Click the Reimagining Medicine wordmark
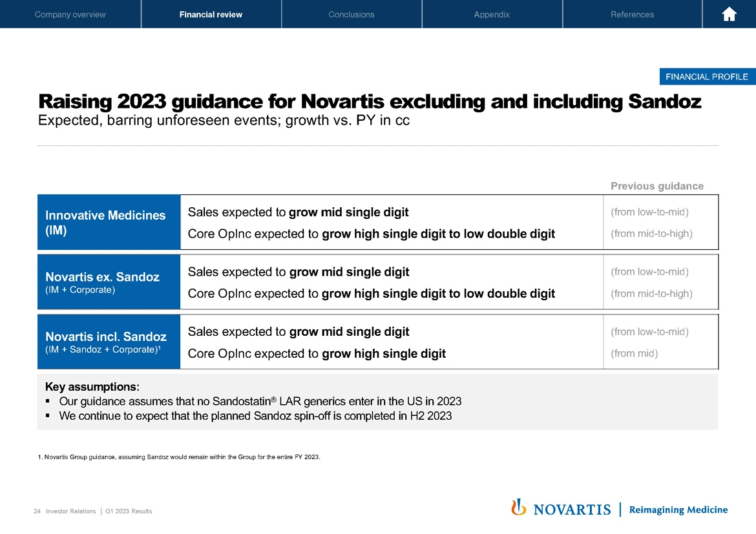 pyautogui.click(x=678, y=509)
